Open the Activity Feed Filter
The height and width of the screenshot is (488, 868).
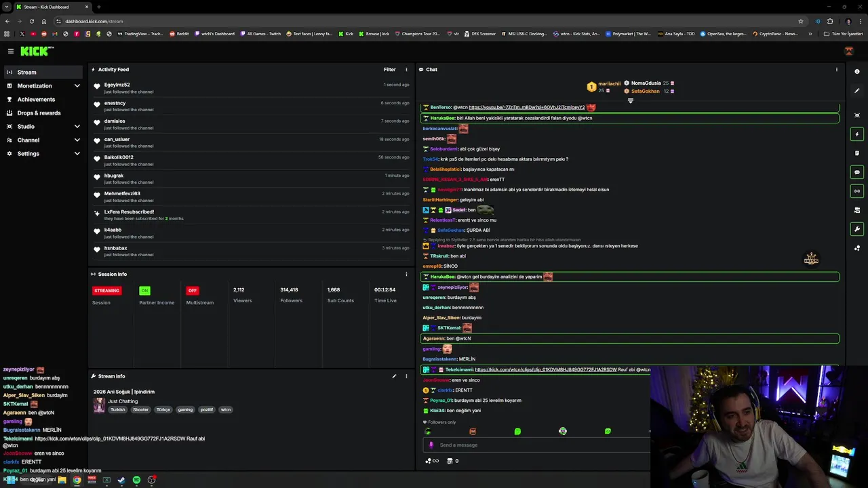click(389, 69)
